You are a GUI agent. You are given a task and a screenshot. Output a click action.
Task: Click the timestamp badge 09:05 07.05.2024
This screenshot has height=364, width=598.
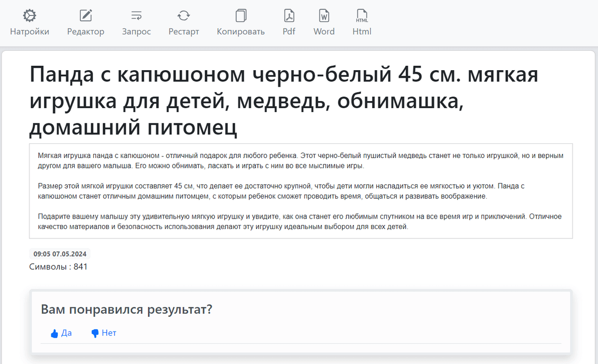point(60,254)
